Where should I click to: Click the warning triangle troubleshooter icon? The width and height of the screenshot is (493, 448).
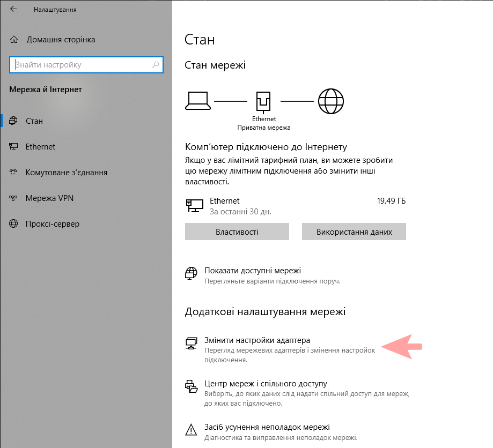point(191,429)
